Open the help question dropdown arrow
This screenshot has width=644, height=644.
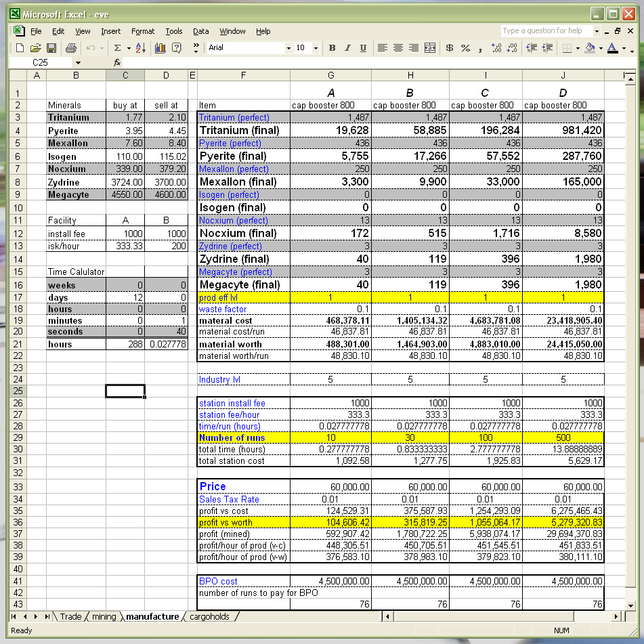tap(597, 31)
